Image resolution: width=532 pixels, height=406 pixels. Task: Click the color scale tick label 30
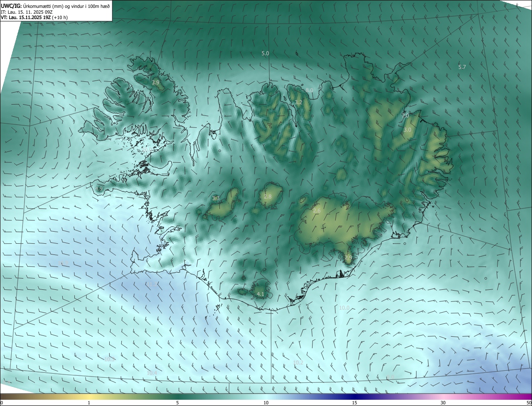(x=443, y=403)
